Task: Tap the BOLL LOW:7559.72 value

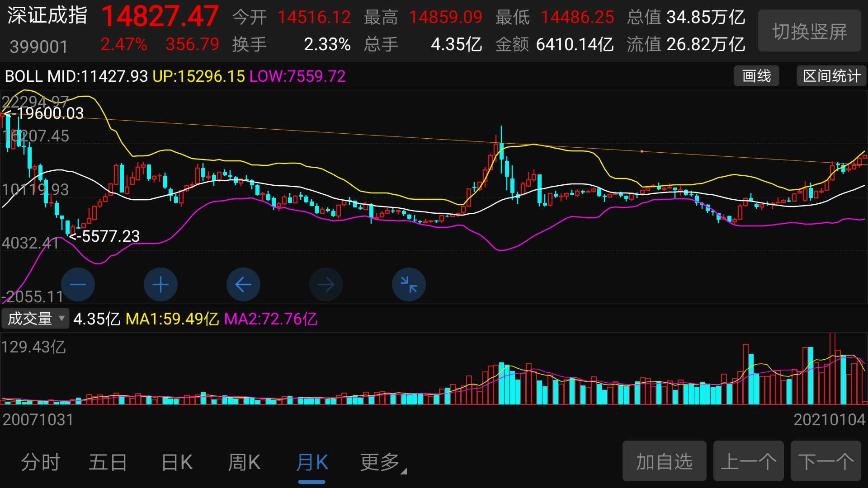Action: pos(297,76)
